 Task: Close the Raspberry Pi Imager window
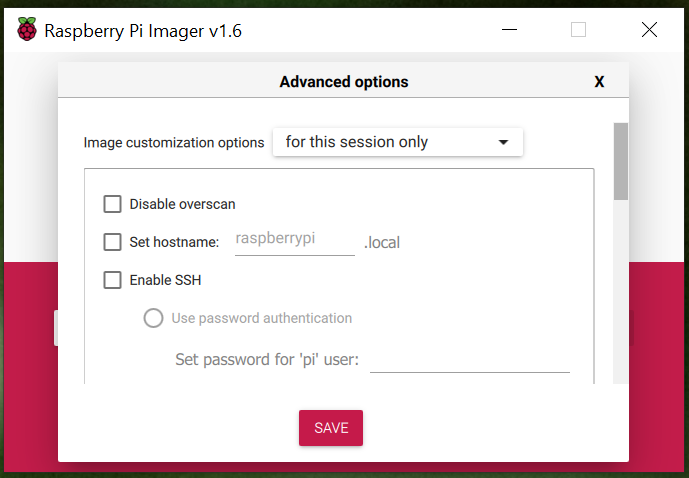[649, 30]
